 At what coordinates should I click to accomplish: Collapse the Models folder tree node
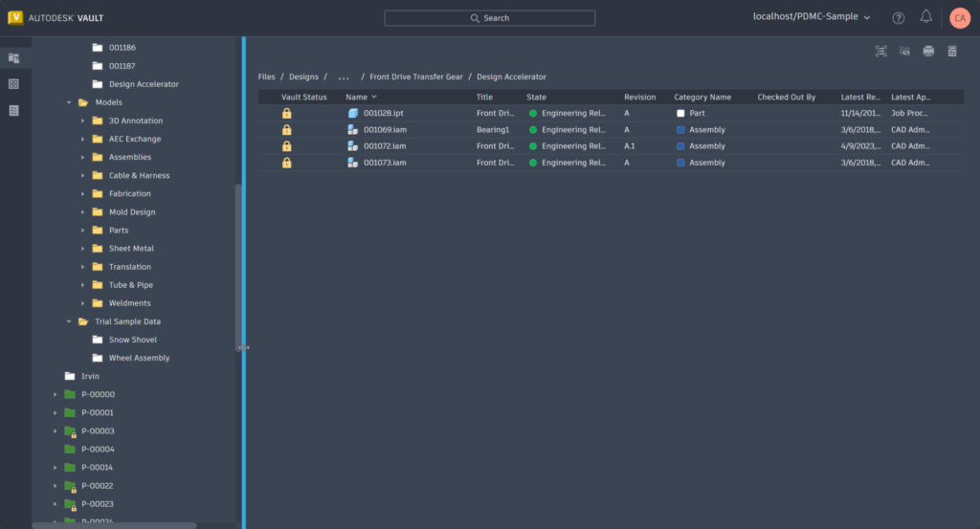69,102
